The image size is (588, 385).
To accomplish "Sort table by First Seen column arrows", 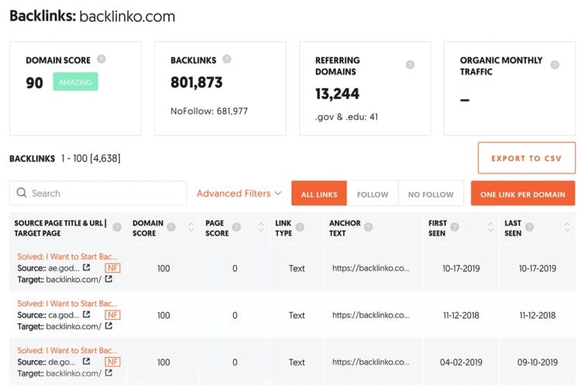I will click(x=490, y=227).
